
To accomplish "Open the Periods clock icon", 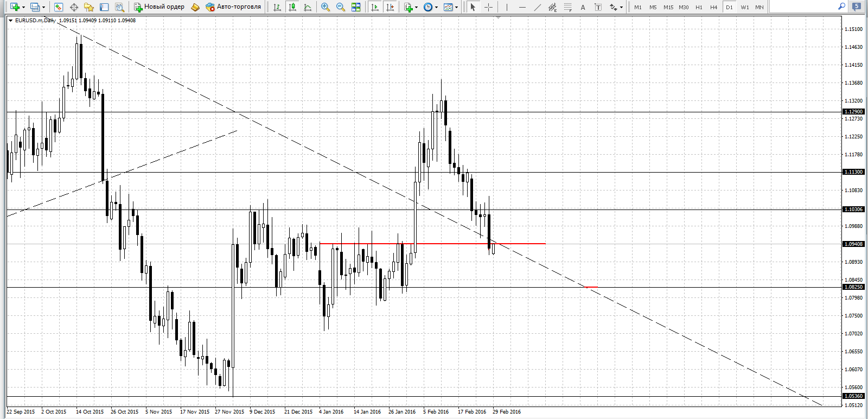I will pos(428,7).
